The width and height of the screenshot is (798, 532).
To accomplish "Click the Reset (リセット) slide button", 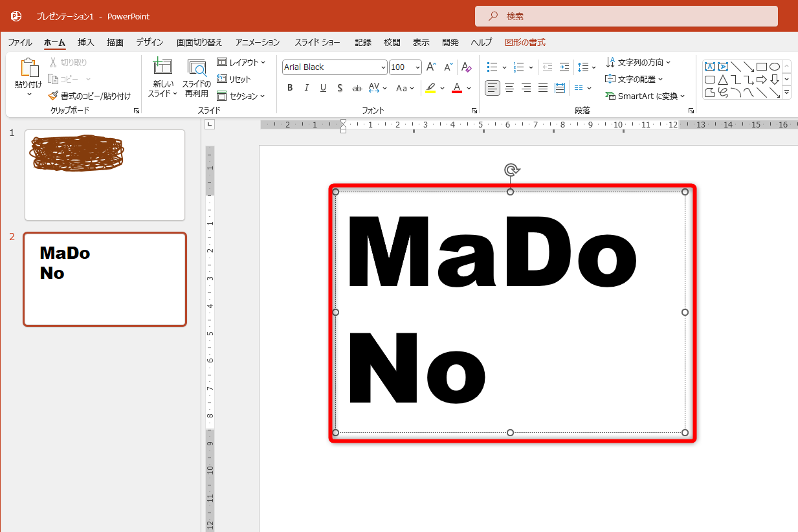I will click(234, 79).
